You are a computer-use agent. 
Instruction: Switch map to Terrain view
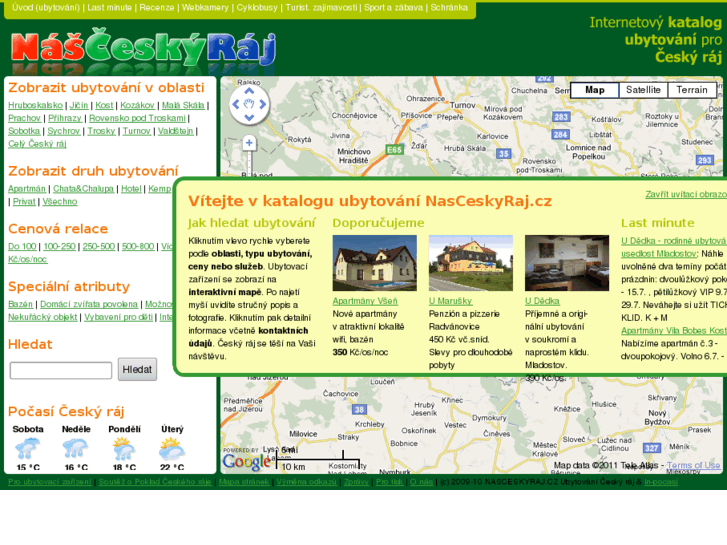(692, 90)
